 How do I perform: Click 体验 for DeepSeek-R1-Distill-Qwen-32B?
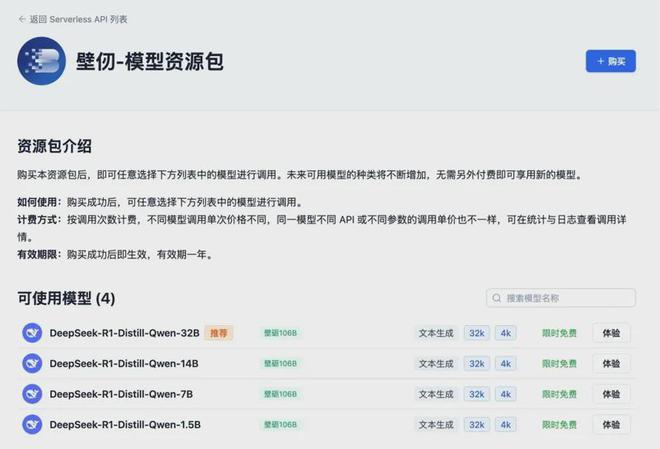point(611,333)
